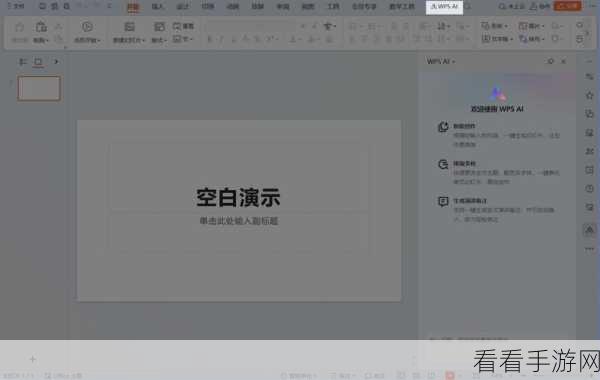Click the find magnifier at ribbon's right end
The image size is (600, 380).
click(x=580, y=26)
